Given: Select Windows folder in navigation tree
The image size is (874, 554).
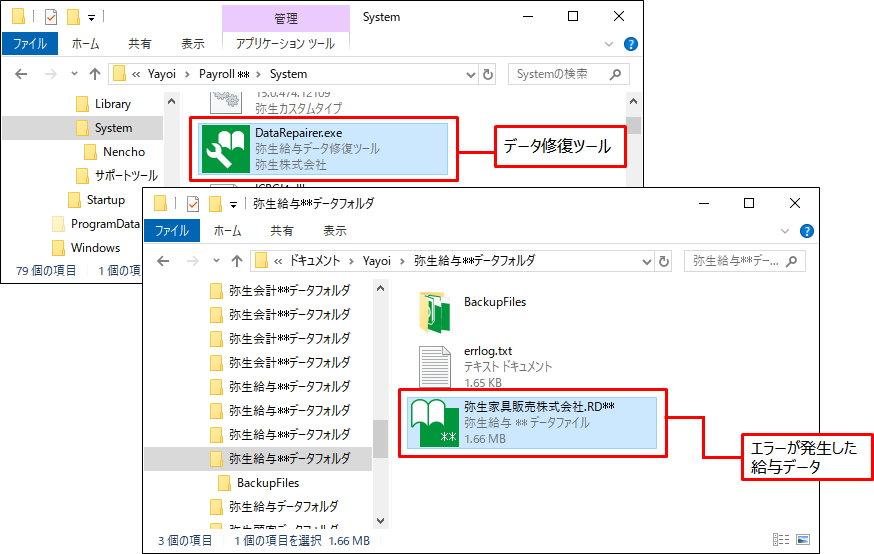Looking at the screenshot, I should click(x=86, y=247).
